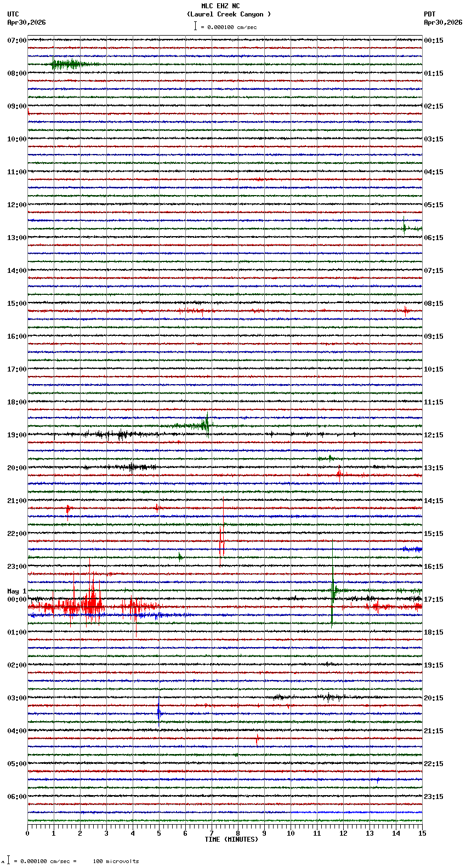Screen dimensions: 466x868
Task: Click the 15 minute tick label
Action: point(422,833)
